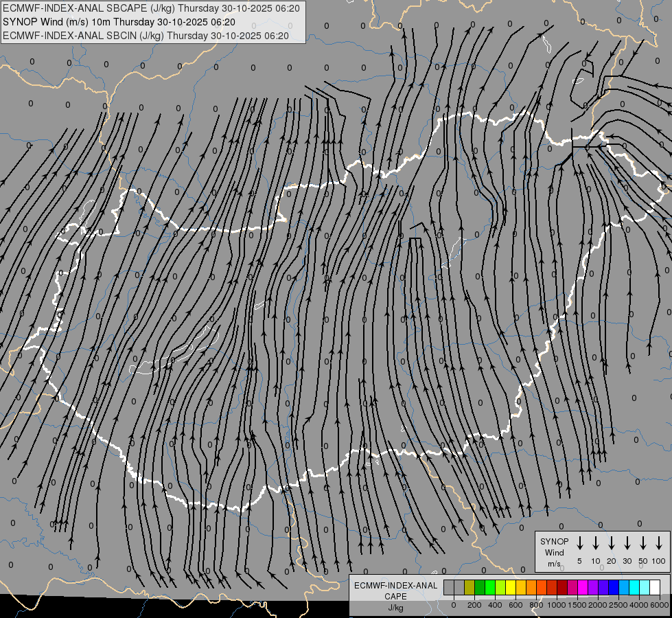This screenshot has height=618, width=672.
Task: Click the 200 tick label on CAPE scale
Action: [x=474, y=605]
